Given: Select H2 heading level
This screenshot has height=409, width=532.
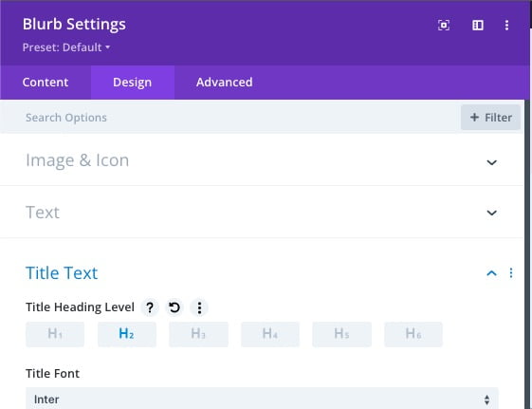Looking at the screenshot, I should (x=127, y=334).
